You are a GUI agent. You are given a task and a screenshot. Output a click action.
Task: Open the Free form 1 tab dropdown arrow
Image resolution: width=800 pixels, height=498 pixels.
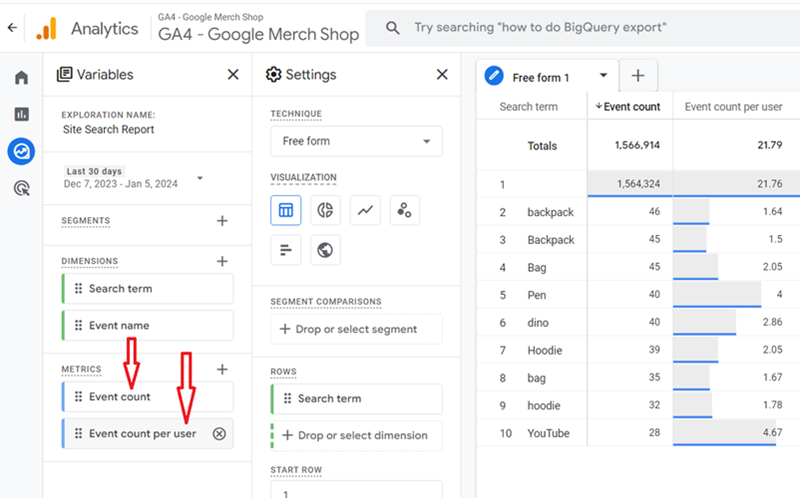tap(603, 76)
